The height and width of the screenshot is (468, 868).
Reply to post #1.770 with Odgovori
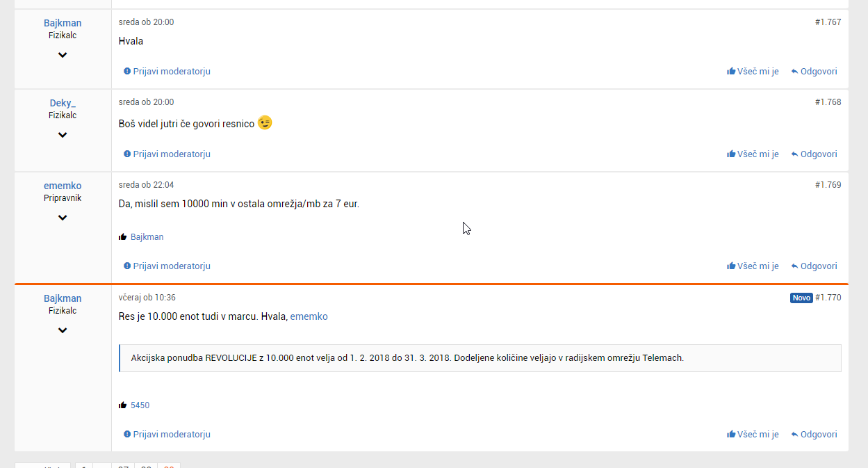(x=814, y=434)
